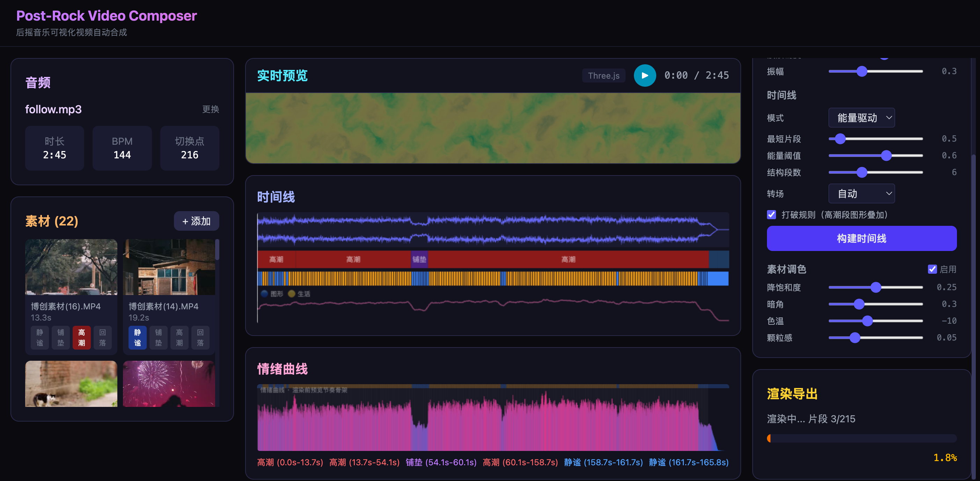Click the 0:00 / 2:45 time display
Screen dimensions: 980x481
click(696, 76)
